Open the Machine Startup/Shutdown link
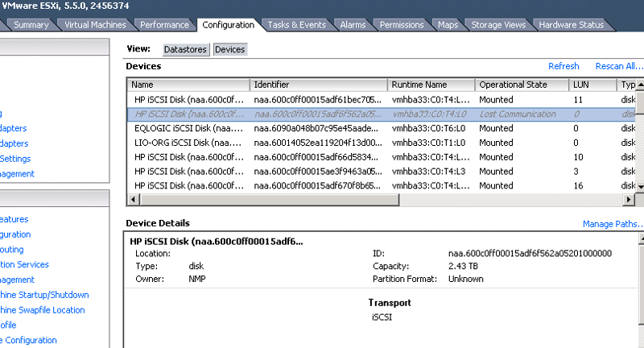This screenshot has height=348, width=644. 44,295
